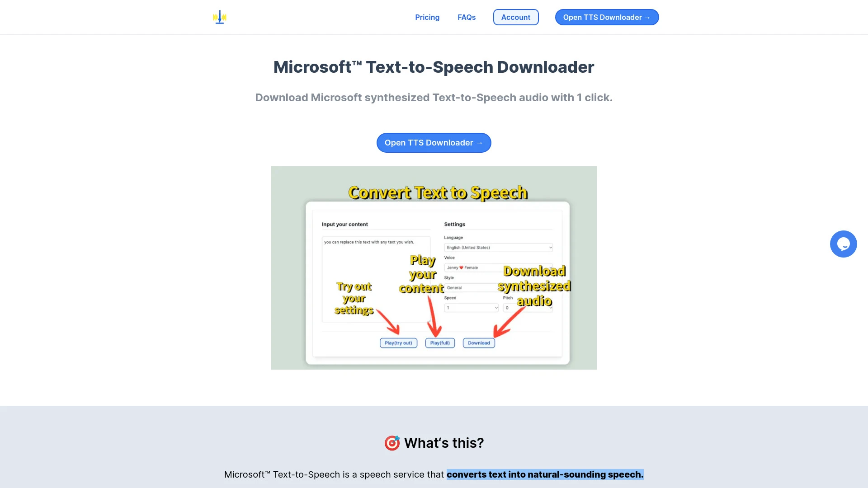This screenshot has height=488, width=868.
Task: Click the Account button in navigation
Action: click(516, 17)
